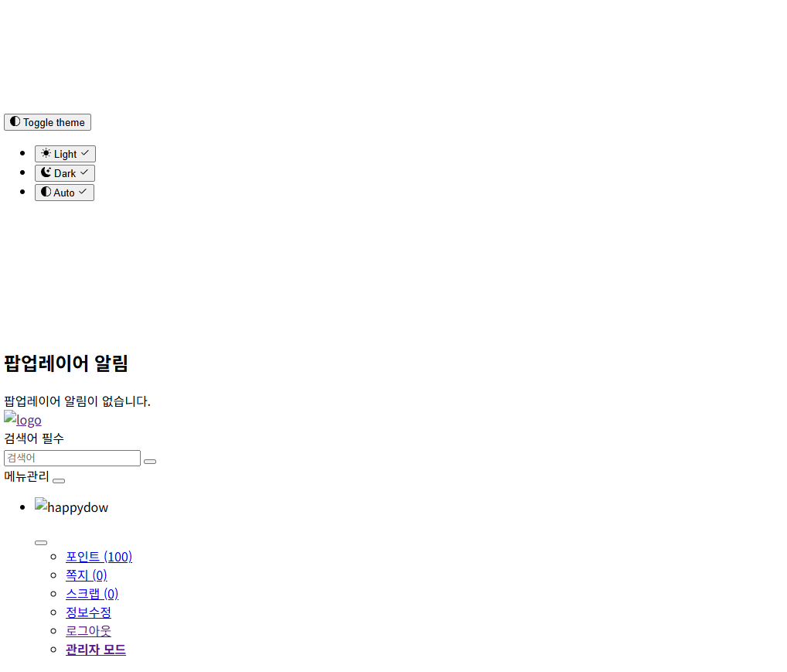Click the checkmark beside the Auto label
787x672 pixels.
[83, 192]
